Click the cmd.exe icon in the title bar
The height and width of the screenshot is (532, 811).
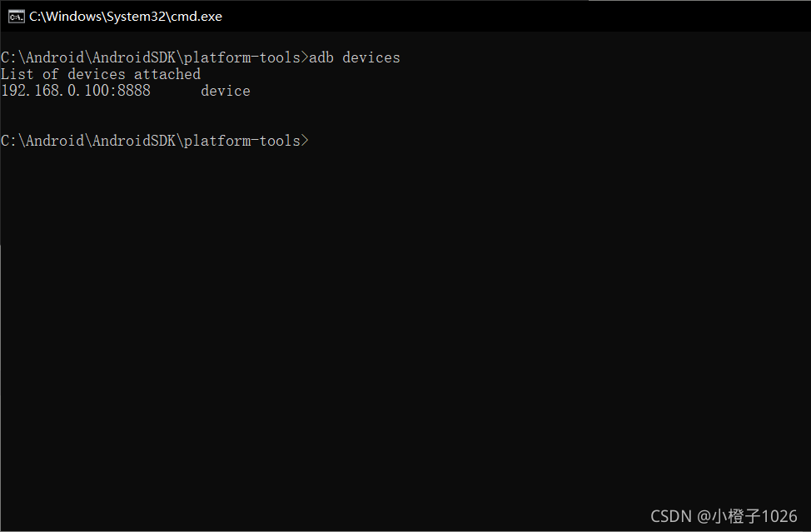pyautogui.click(x=16, y=16)
